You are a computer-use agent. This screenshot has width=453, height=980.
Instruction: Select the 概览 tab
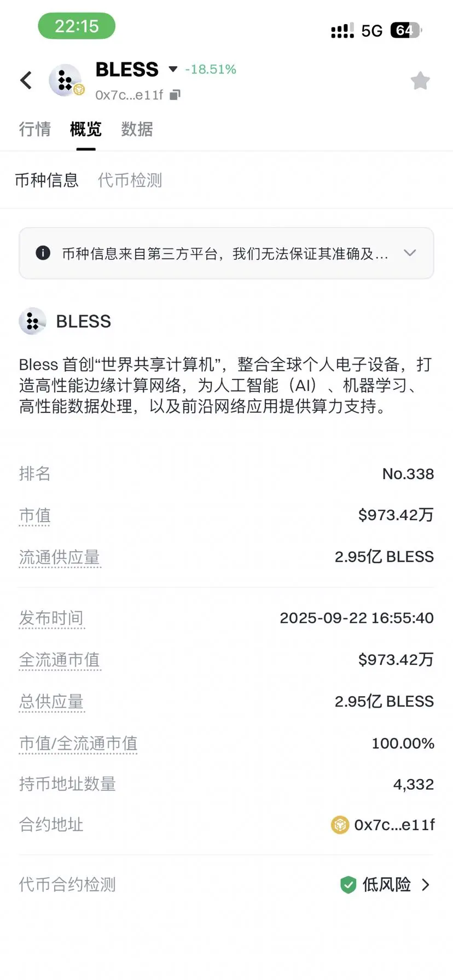[86, 129]
